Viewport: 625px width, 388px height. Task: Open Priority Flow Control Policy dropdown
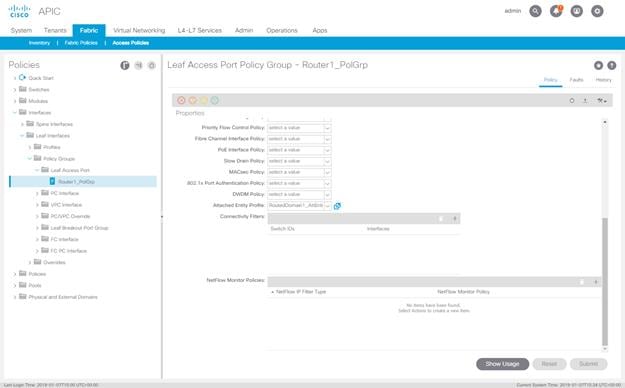[x=327, y=128]
